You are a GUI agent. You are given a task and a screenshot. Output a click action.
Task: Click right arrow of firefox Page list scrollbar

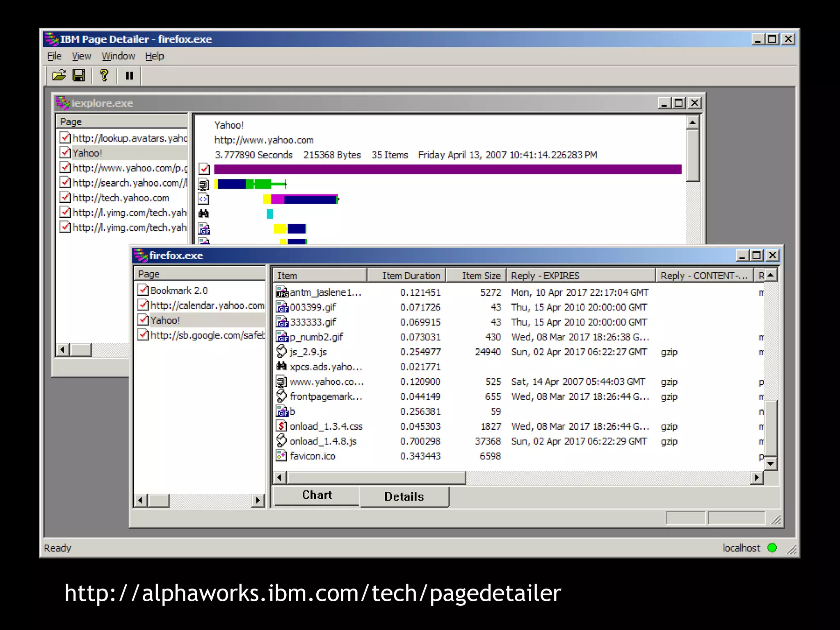tap(258, 500)
